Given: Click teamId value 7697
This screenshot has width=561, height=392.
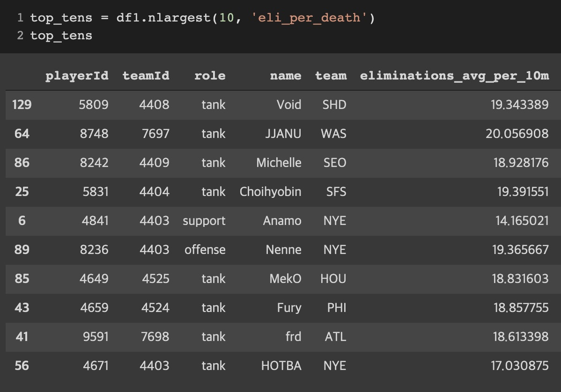Looking at the screenshot, I should pyautogui.click(x=155, y=134).
